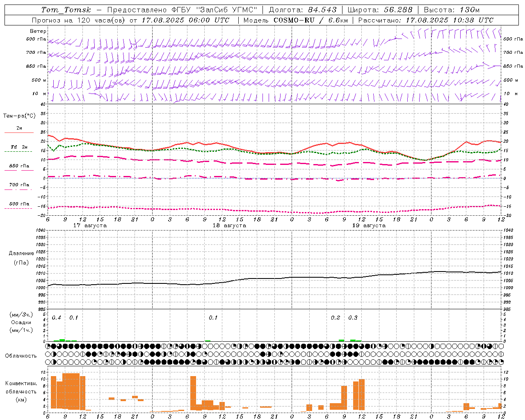This screenshot has height=420, width=525.
Task: Click the "(км)" unit under convective cloudiness
Action: (21, 399)
